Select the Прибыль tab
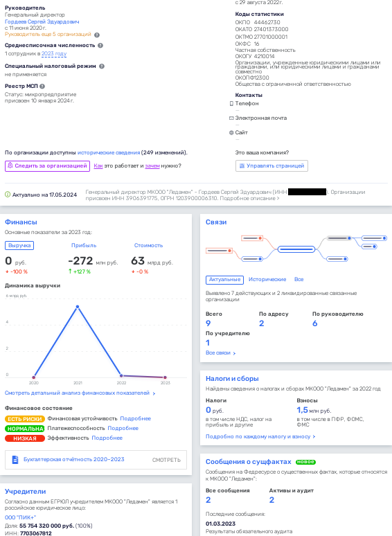This screenshot has height=536, width=392. click(x=84, y=245)
